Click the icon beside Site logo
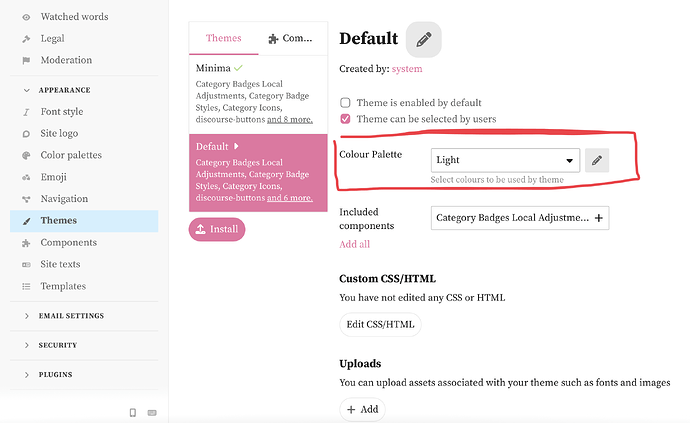The image size is (690, 423). point(26,134)
